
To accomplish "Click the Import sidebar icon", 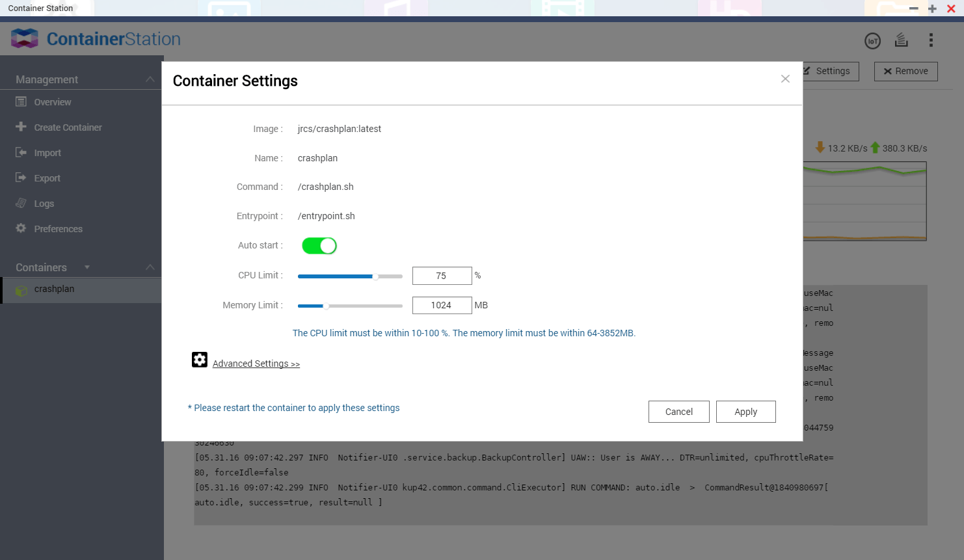I will tap(21, 152).
